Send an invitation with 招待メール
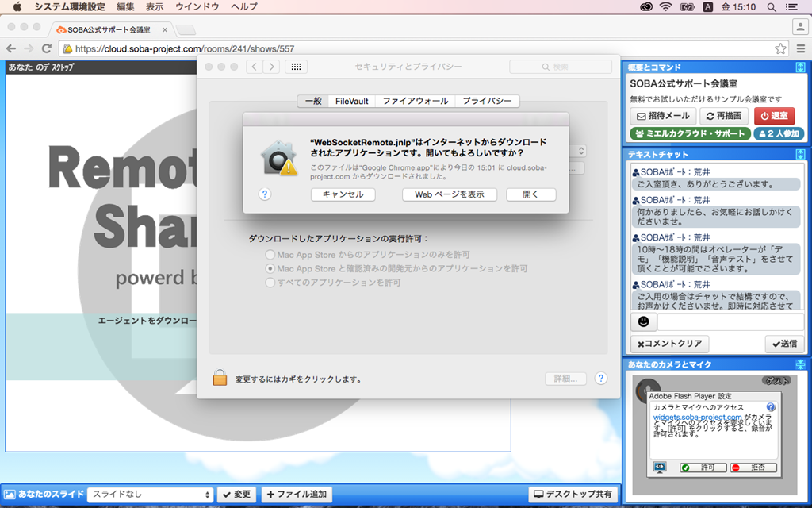Viewport: 812px width, 508px height. (663, 116)
